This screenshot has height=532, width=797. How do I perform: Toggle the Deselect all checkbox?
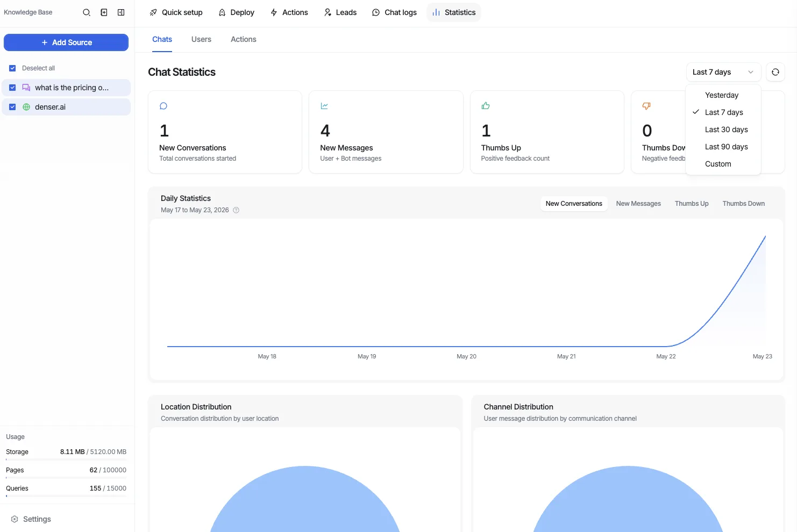12,68
